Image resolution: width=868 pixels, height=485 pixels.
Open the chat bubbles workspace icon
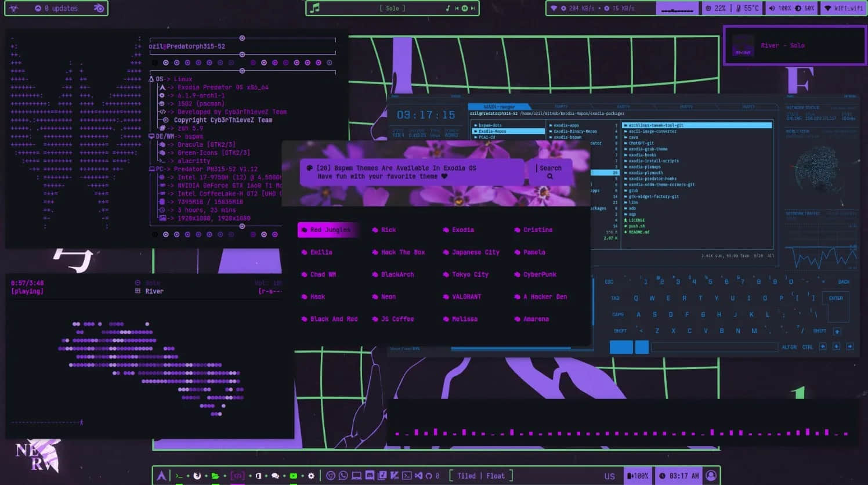[x=275, y=476]
